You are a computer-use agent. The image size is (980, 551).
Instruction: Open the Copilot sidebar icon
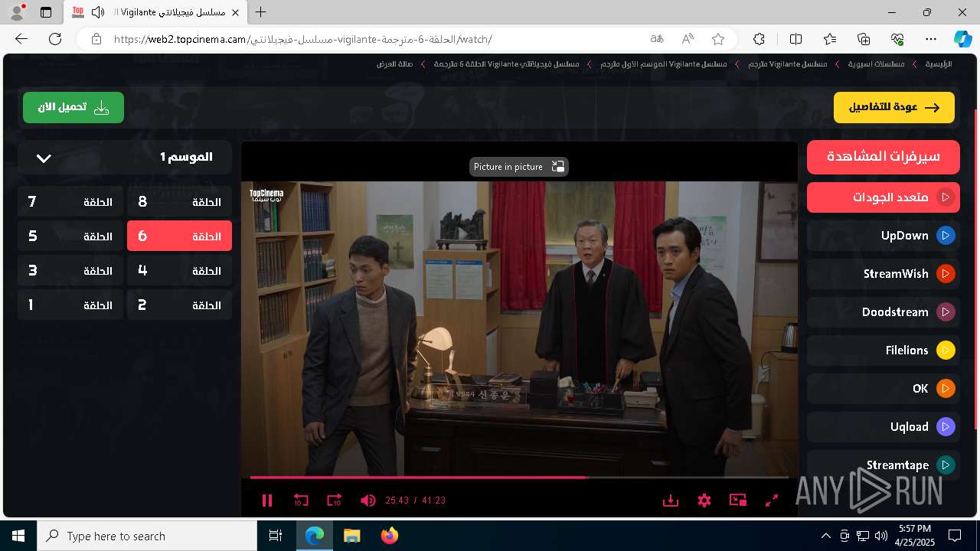click(962, 39)
